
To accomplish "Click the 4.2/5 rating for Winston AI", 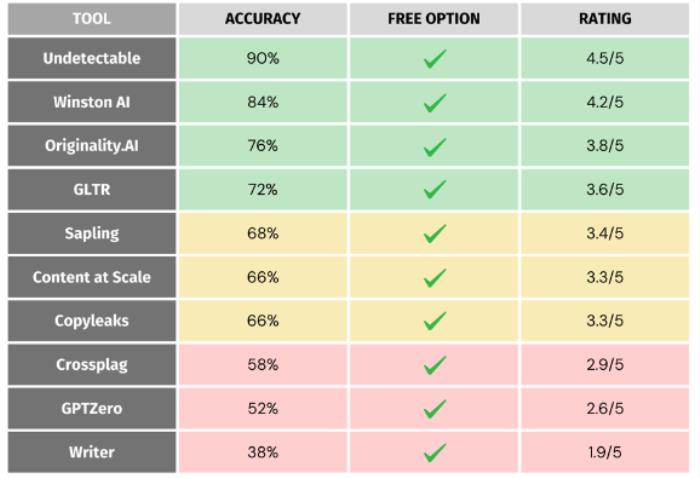I will pyautogui.click(x=605, y=102).
